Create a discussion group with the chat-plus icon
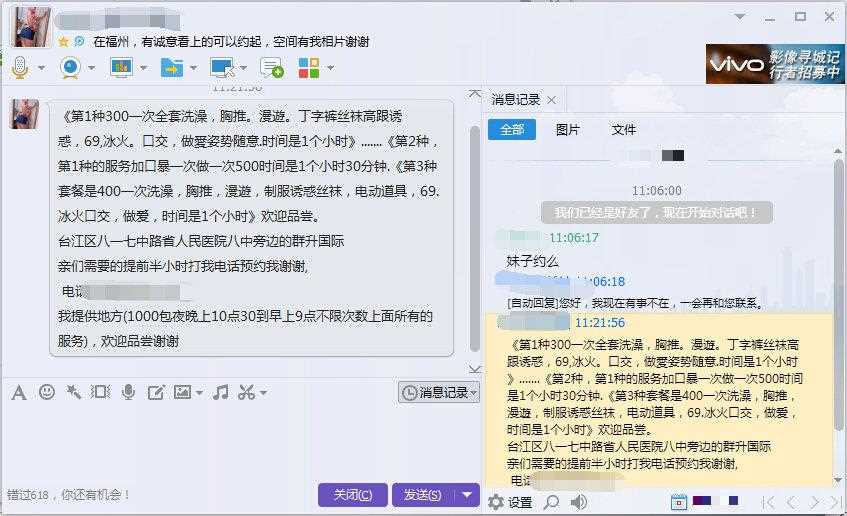847x516 pixels. pyautogui.click(x=271, y=68)
